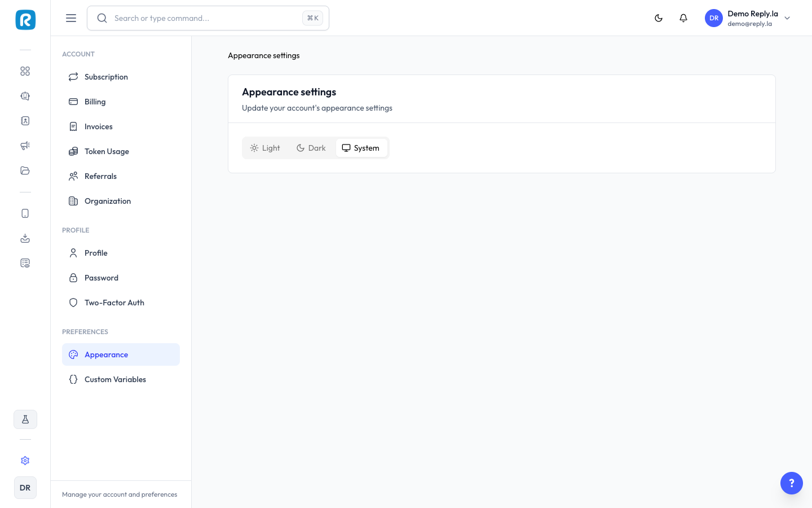
Task: Expand the account dropdown chevron
Action: 788,18
